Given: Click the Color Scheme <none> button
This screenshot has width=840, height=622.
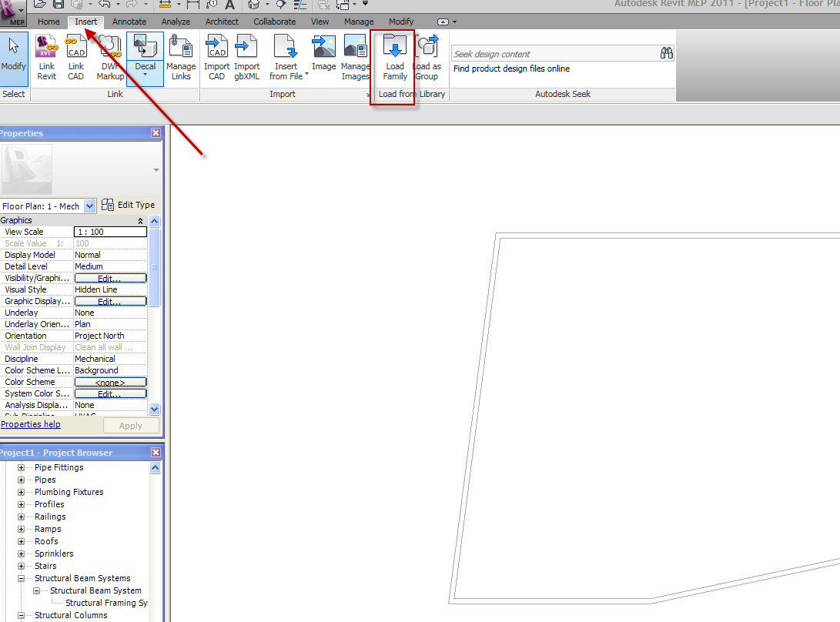Looking at the screenshot, I should (x=110, y=382).
